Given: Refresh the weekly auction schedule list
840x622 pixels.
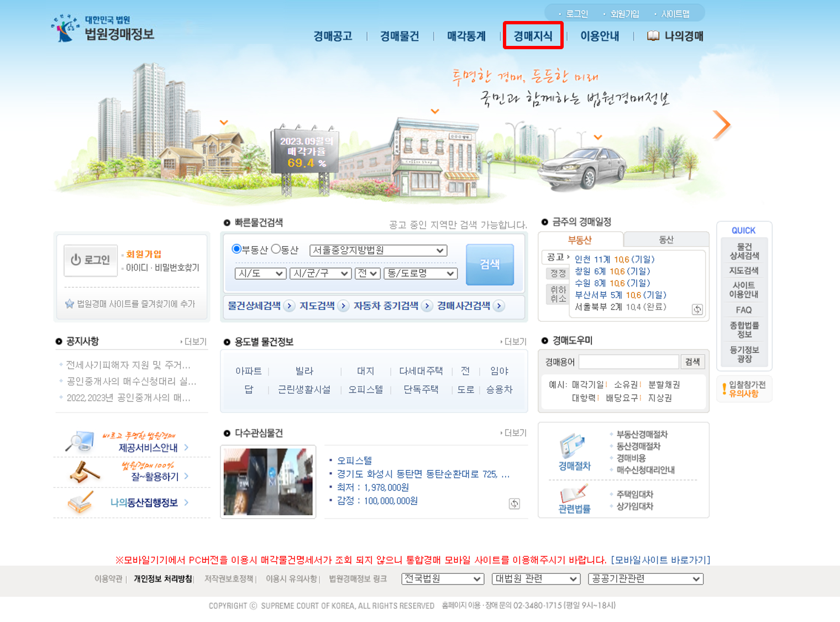Looking at the screenshot, I should click(697, 309).
